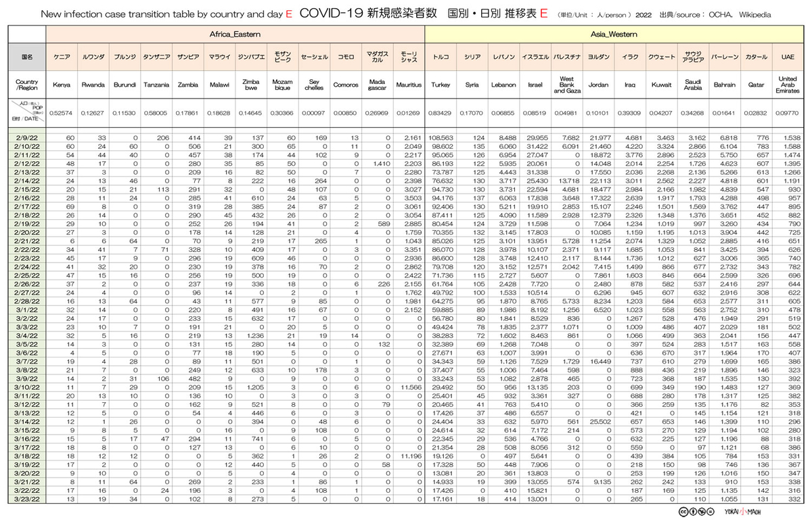
Task: Select the United Arab Emirates header
Action: (x=788, y=86)
